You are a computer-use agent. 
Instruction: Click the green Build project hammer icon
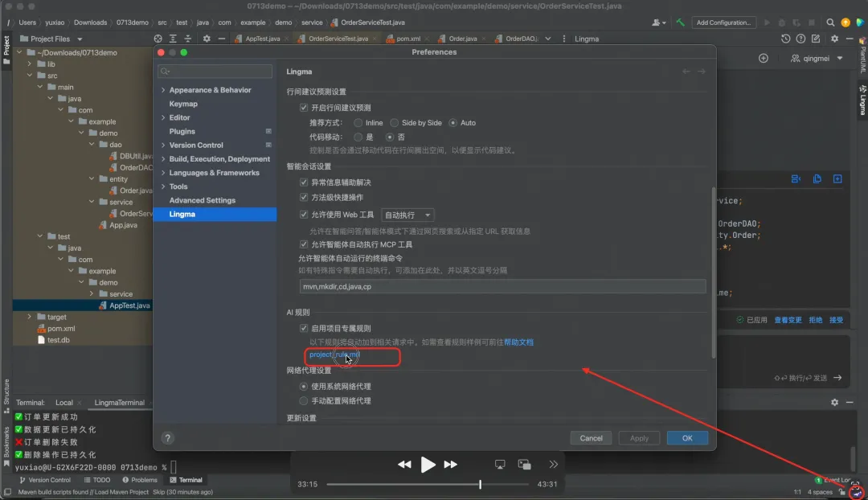(680, 23)
